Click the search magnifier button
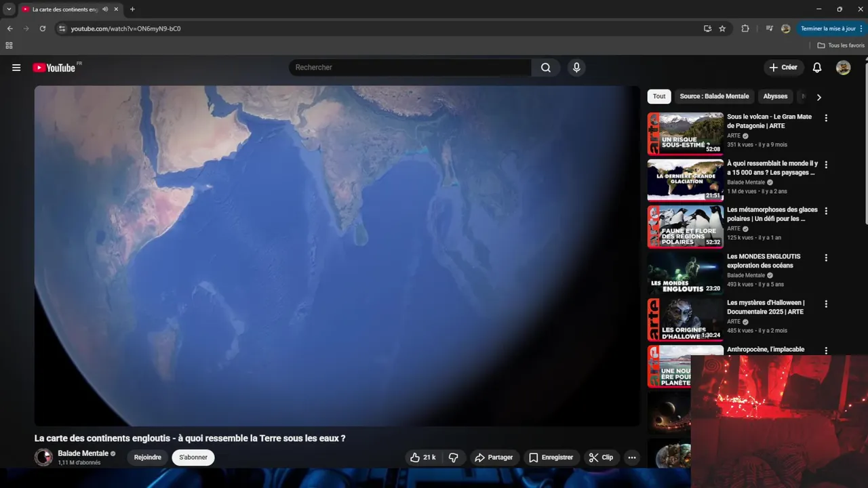The height and width of the screenshot is (488, 868). [546, 68]
